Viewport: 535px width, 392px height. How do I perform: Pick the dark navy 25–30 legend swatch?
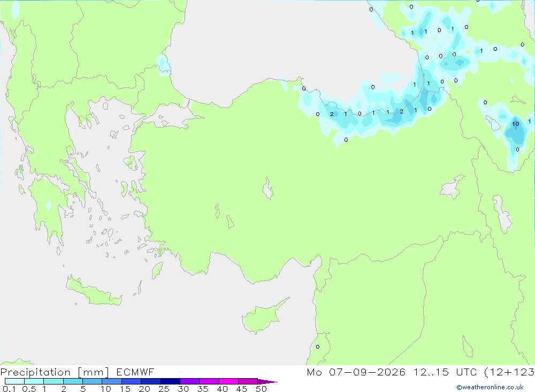(170, 381)
